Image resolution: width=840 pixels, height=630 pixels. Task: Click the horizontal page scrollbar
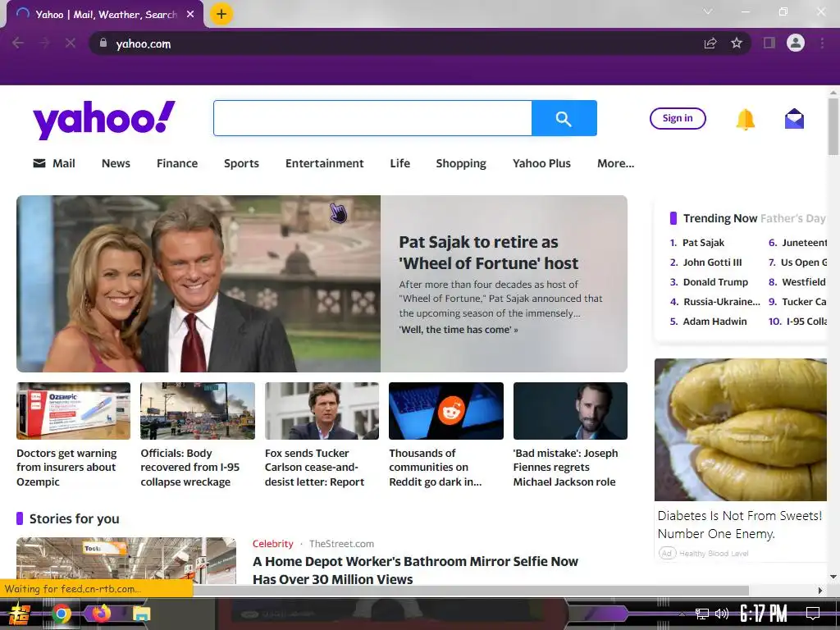pyautogui.click(x=470, y=591)
